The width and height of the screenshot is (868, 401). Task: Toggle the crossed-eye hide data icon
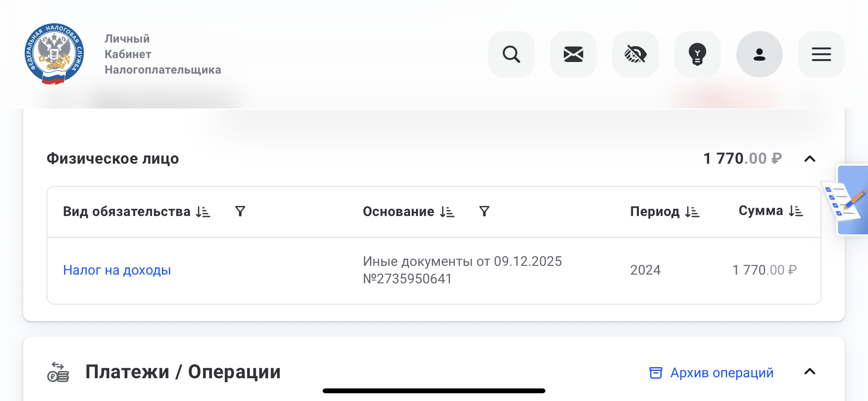click(x=635, y=54)
